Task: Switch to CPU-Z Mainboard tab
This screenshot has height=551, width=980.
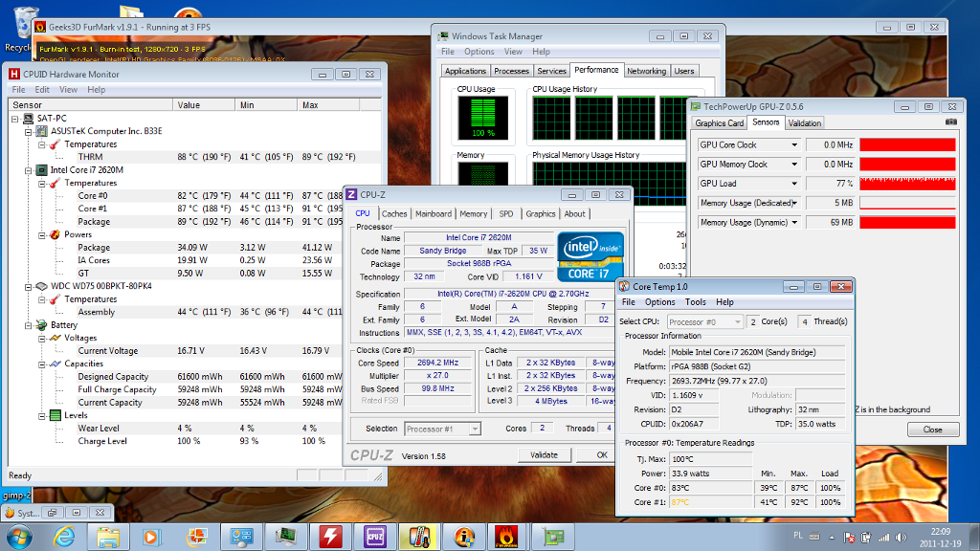Action: 434,213
